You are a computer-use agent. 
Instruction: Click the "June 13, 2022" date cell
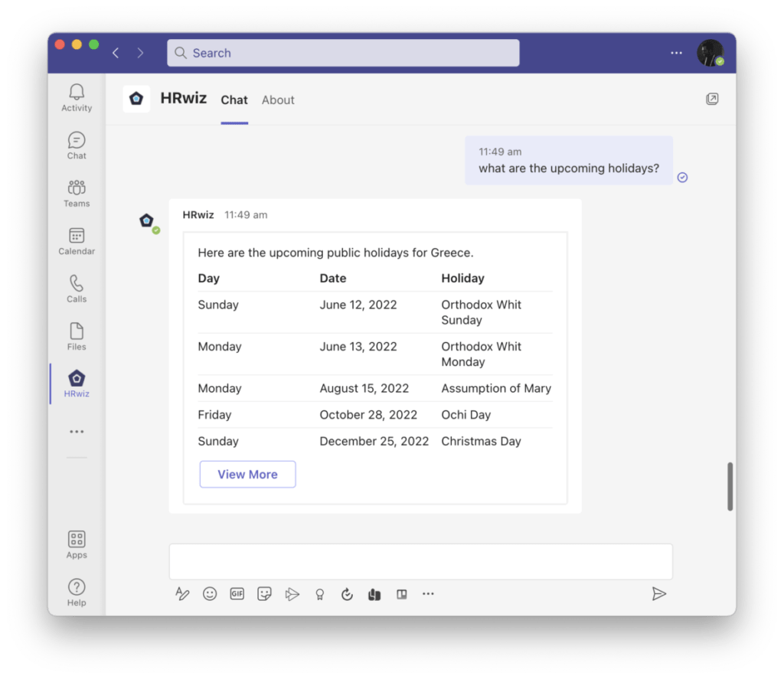(x=358, y=347)
